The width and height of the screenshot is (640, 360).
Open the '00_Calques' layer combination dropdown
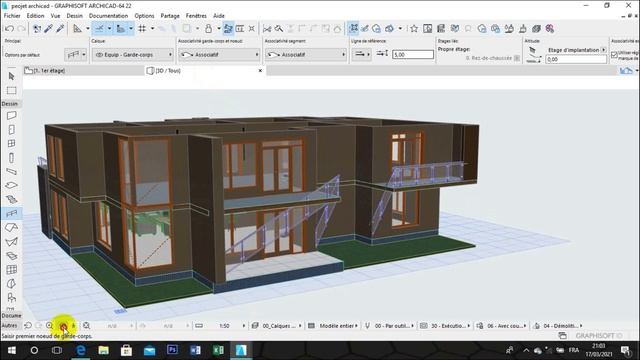[x=278, y=326]
